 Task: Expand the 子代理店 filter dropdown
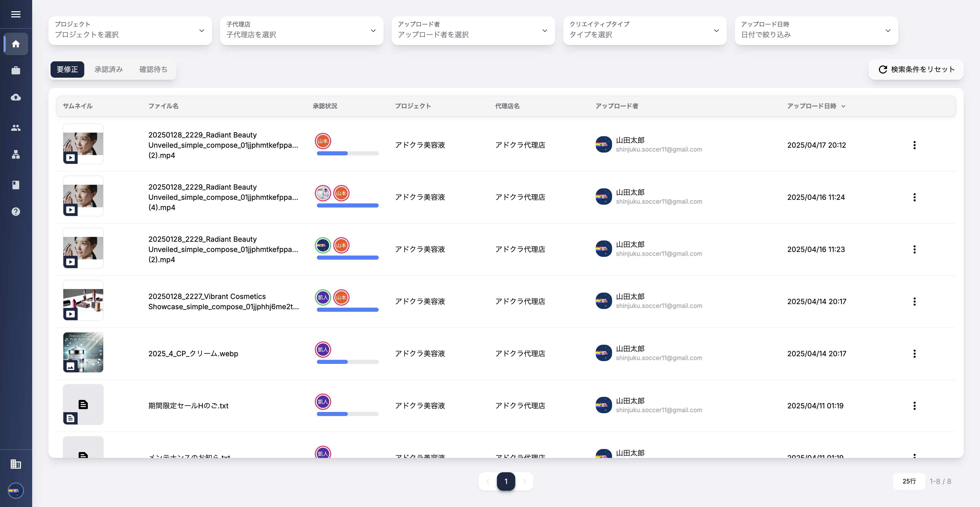(301, 30)
